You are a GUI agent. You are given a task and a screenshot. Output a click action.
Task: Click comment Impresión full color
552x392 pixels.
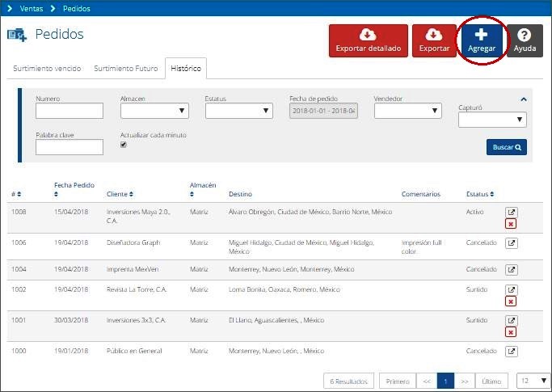click(x=421, y=247)
